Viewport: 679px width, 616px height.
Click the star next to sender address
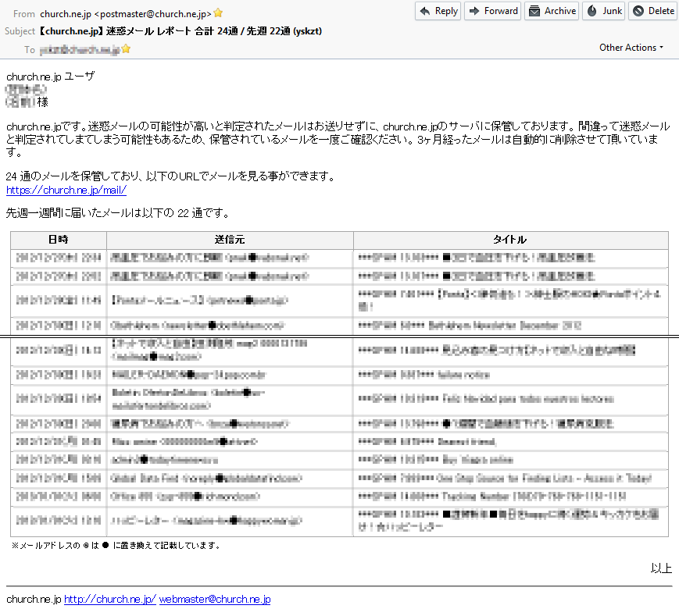[x=218, y=13]
